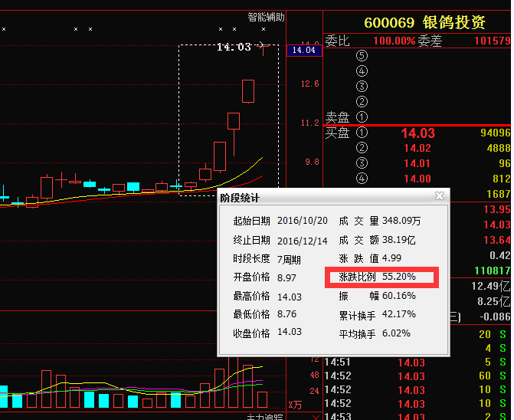514x420 pixels.
Task: Click the 9.8 price axis label
Action: coord(312,162)
